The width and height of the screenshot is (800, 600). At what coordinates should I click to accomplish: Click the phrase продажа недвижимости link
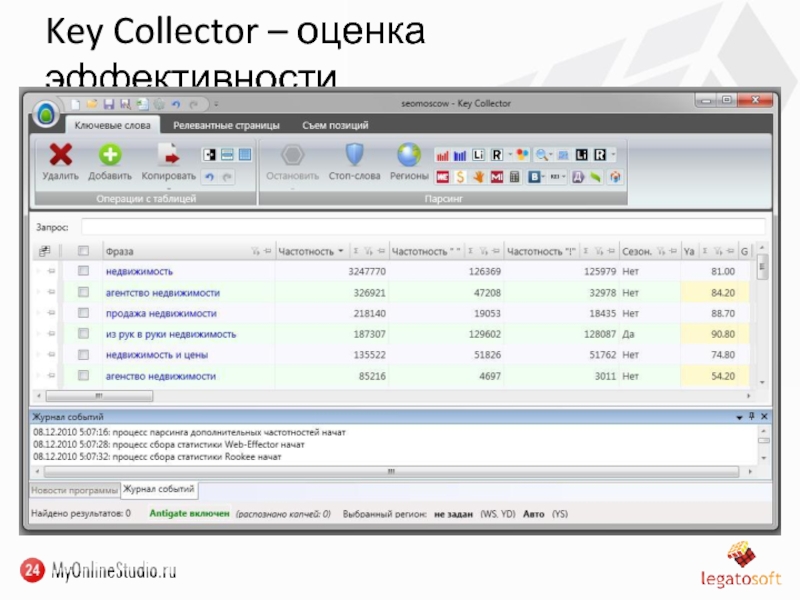[x=161, y=313]
